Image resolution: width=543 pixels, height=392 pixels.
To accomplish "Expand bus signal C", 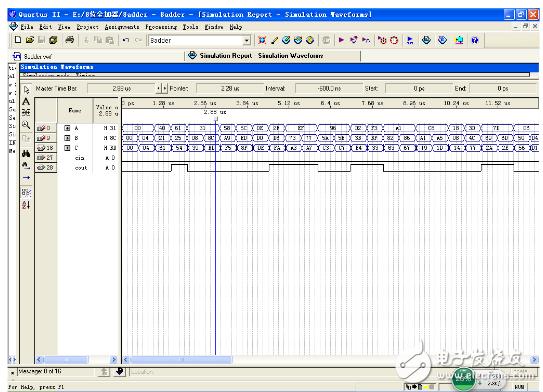I will pos(67,148).
